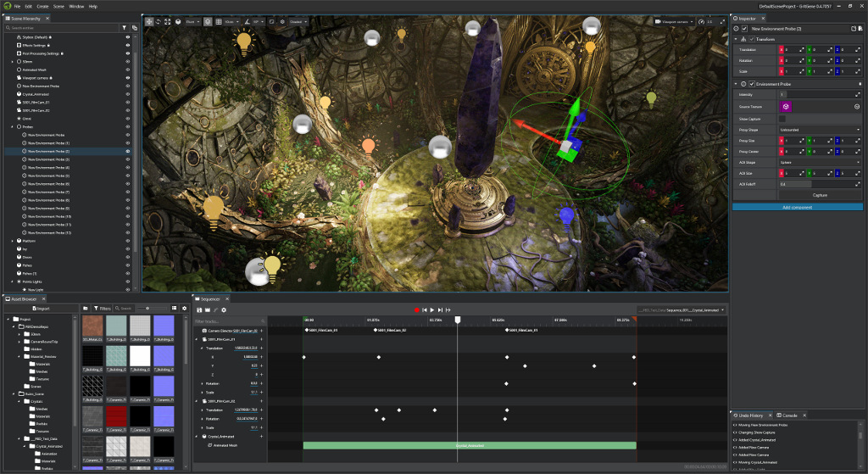Viewport: 868px width, 474px height.
Task: Open the Window menu
Action: pyautogui.click(x=76, y=6)
